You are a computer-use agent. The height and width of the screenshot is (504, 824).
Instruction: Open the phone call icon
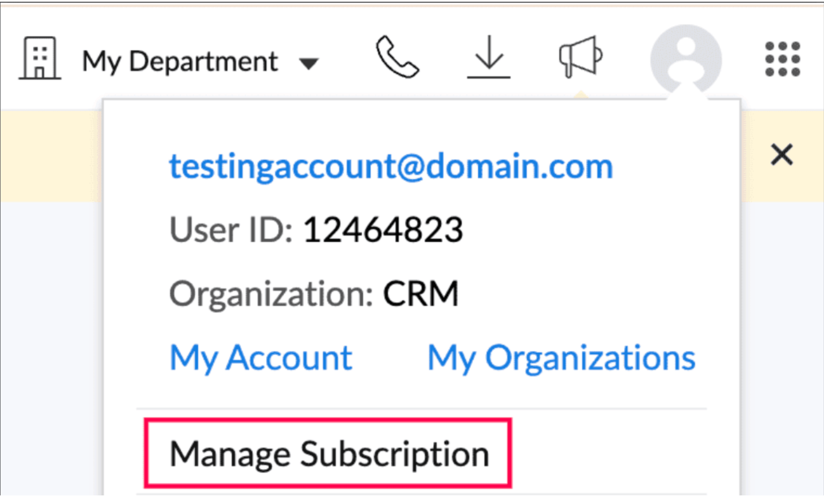coord(397,57)
